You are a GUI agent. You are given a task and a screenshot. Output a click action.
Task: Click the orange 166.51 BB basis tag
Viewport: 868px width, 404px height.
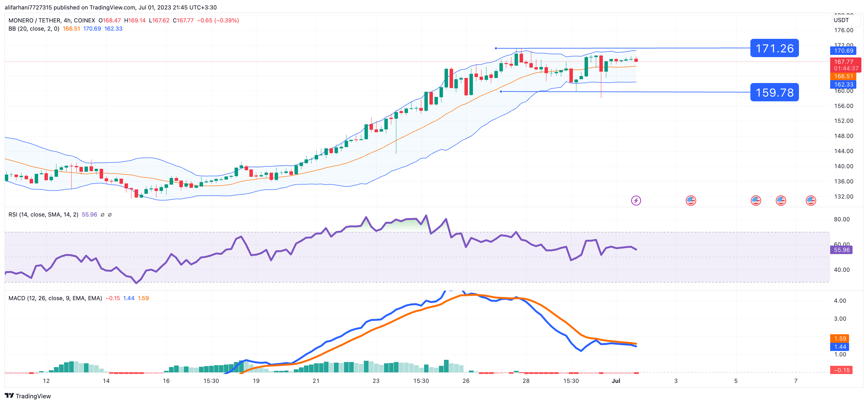(x=843, y=77)
